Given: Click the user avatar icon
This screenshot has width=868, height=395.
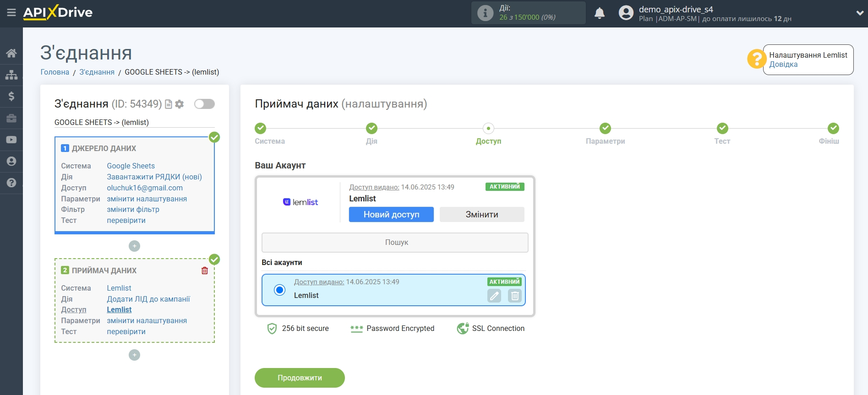Looking at the screenshot, I should coord(626,13).
